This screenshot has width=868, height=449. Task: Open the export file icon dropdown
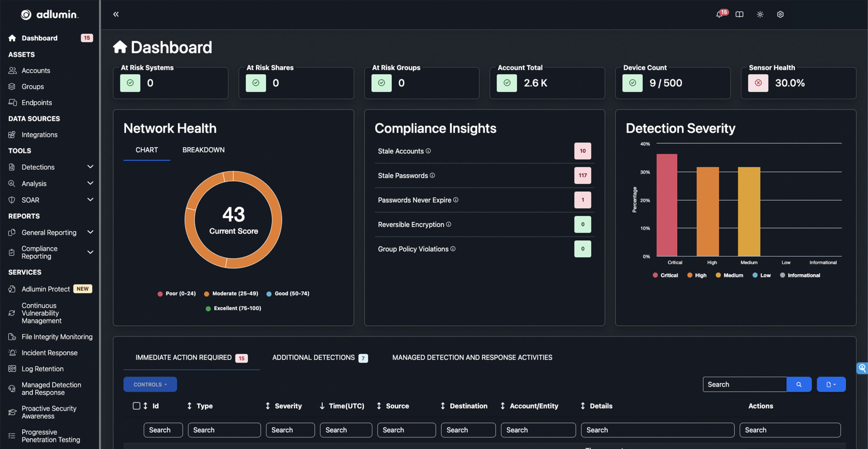tap(831, 384)
